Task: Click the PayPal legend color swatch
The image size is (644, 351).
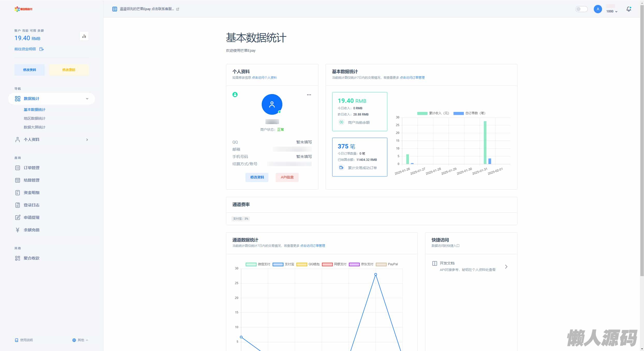Action: [381, 264]
